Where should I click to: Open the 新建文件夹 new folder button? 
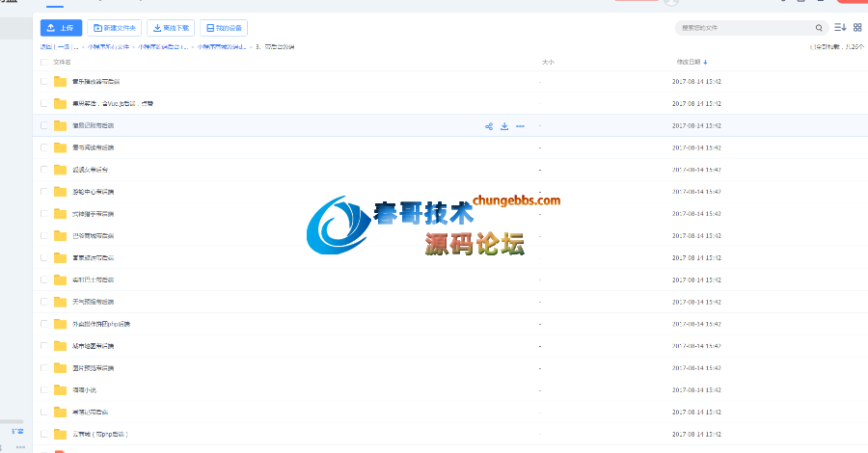pos(113,28)
